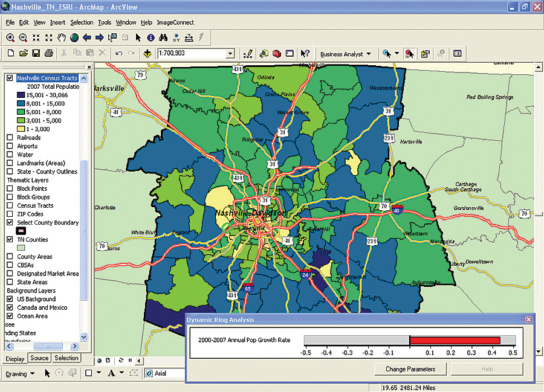Click the Select County Boundary symbol swatch
544x392 pixels.
coord(21,231)
